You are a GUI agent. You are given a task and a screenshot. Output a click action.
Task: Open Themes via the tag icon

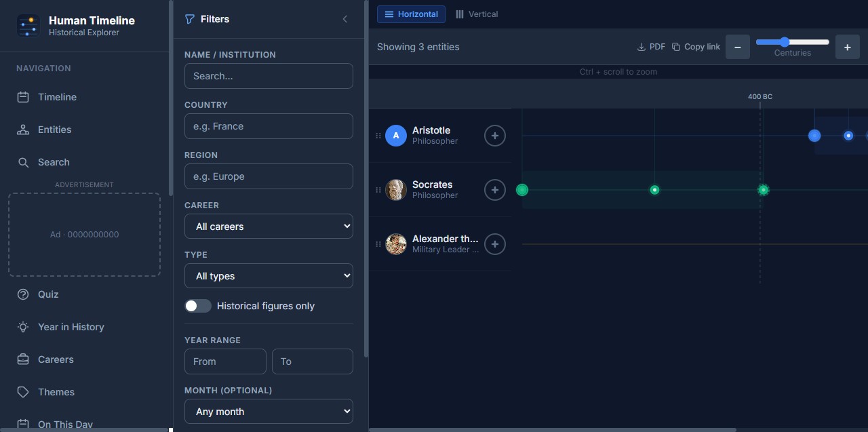pos(23,392)
